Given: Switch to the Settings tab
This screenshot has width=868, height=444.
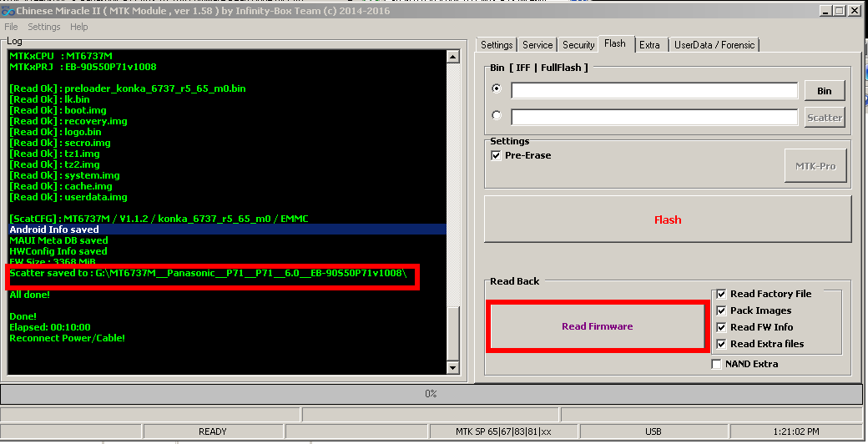Looking at the screenshot, I should 497,45.
